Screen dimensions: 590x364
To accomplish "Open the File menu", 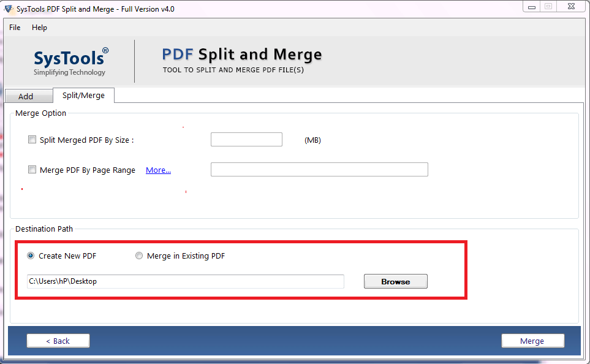I will pyautogui.click(x=14, y=28).
